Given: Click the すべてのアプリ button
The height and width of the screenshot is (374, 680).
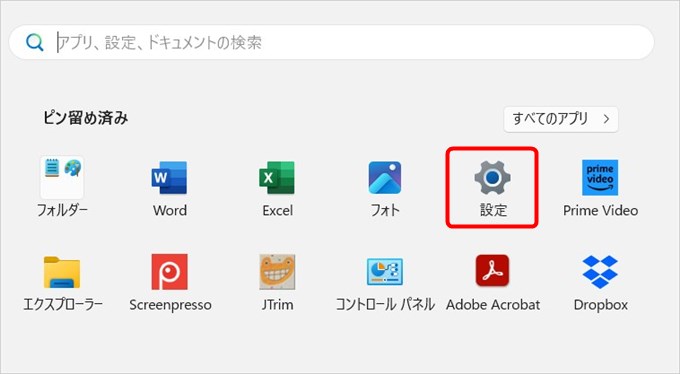Looking at the screenshot, I should pos(561,119).
